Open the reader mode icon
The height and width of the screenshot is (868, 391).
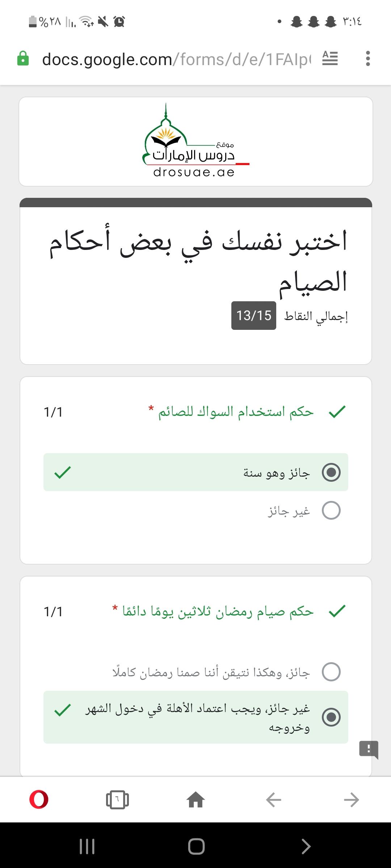(330, 59)
